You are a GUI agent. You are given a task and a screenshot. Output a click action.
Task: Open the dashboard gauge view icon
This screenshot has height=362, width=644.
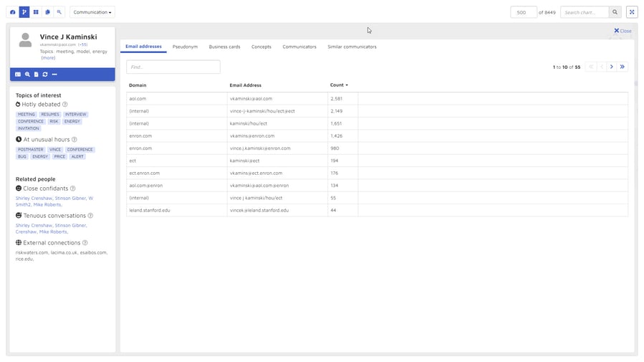13,12
